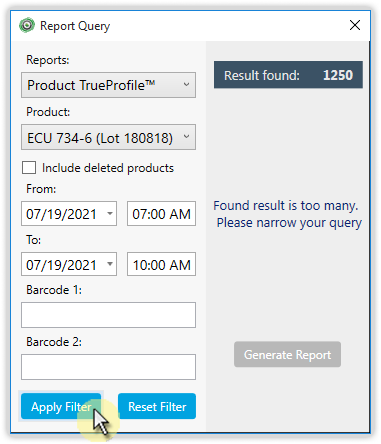
Task: Focus the Barcode 2 text box
Action: click(108, 367)
